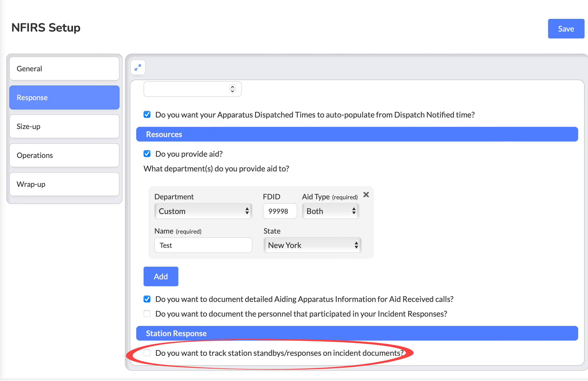Click the Name field containing Test
This screenshot has width=588, height=381.
click(x=203, y=245)
